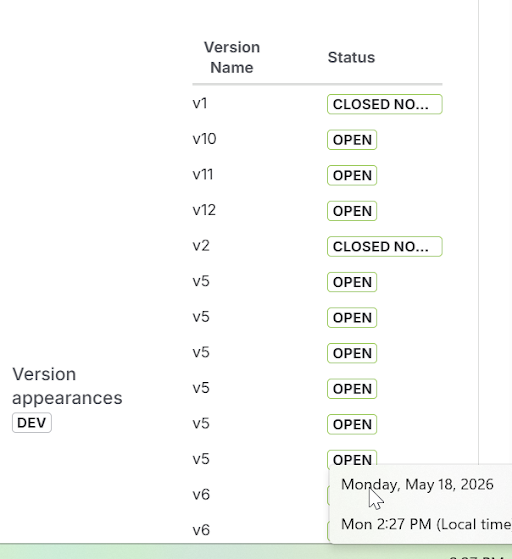Image resolution: width=512 pixels, height=559 pixels.
Task: Click the CLOSED NO... badge for v2
Action: (385, 246)
